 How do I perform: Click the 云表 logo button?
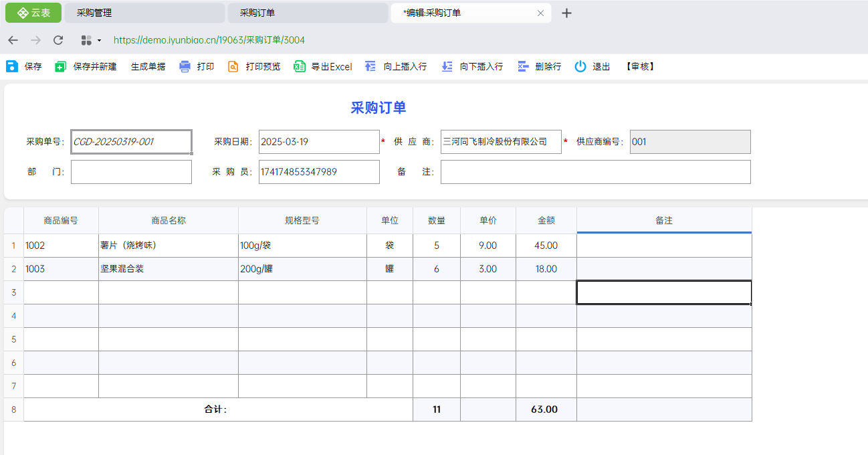click(x=33, y=13)
